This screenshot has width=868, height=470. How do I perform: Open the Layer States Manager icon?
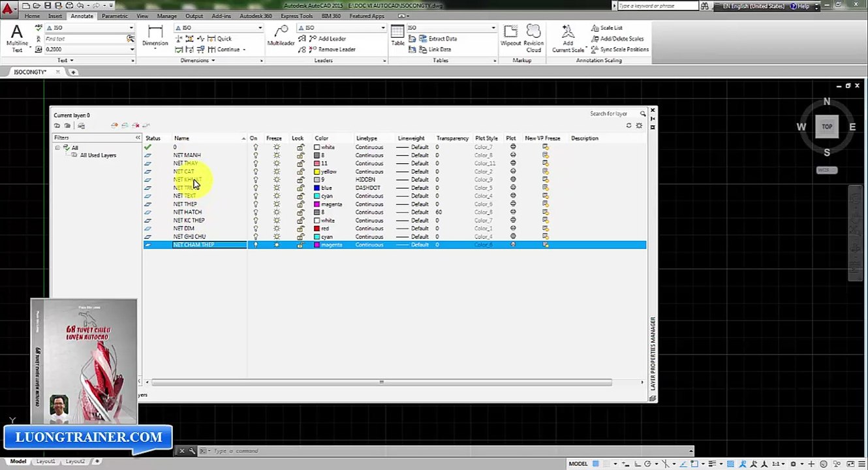81,125
